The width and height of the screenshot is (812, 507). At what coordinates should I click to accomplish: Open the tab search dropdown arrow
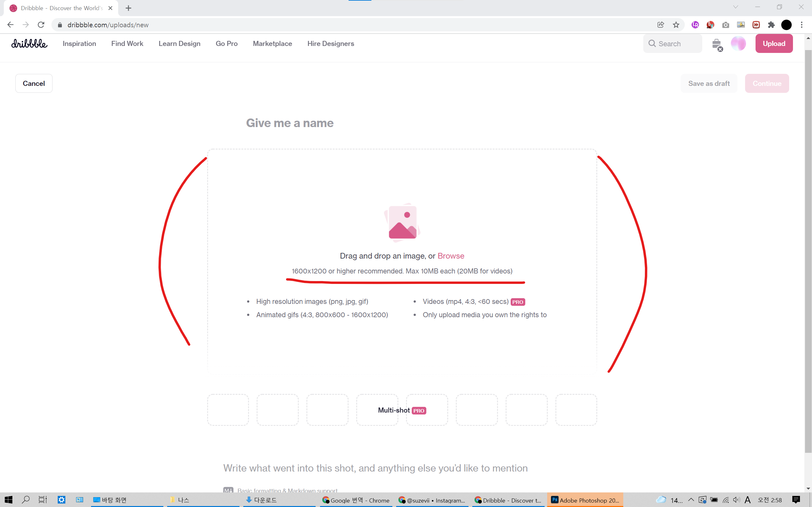coord(736,7)
